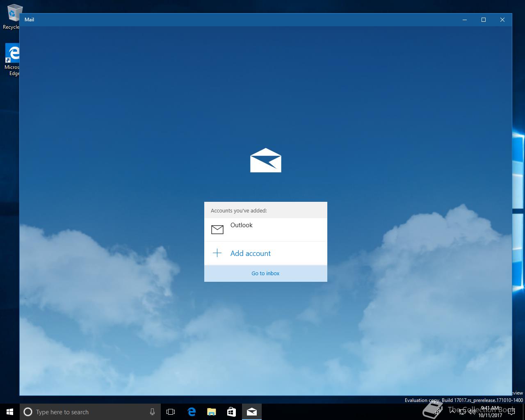Select the Microsoft Edge desktop shortcut
This screenshot has width=525, height=420.
(x=12, y=60)
